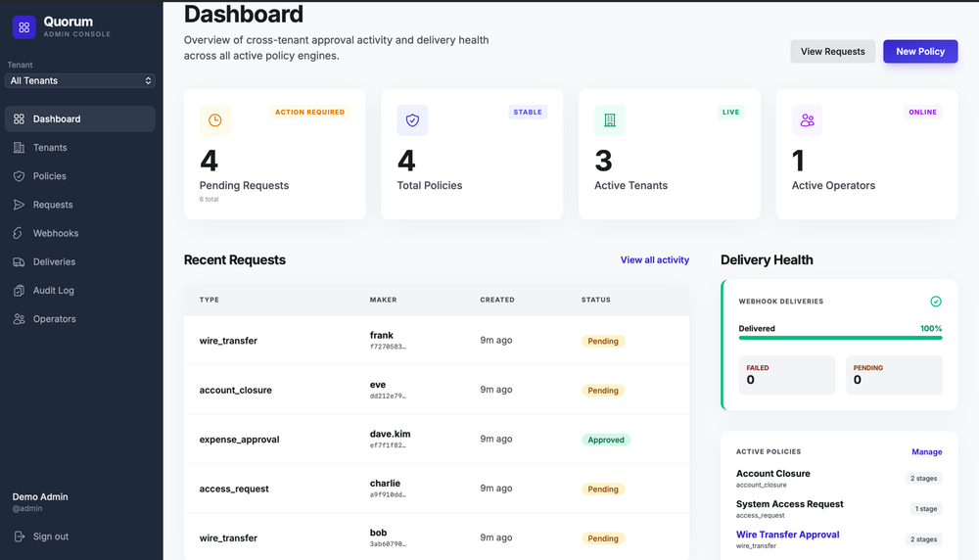The image size is (979, 560).
Task: Click the Webhooks icon in sidebar
Action: tap(19, 233)
